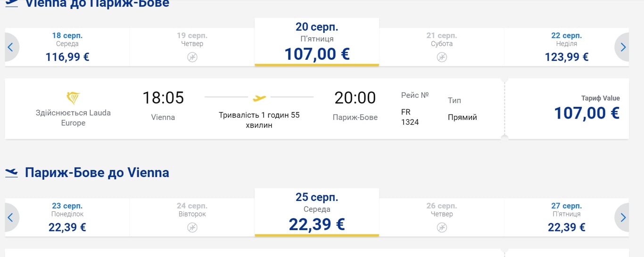
Task: Pick the 27 серп. П'ятниця return date
Action: click(566, 217)
